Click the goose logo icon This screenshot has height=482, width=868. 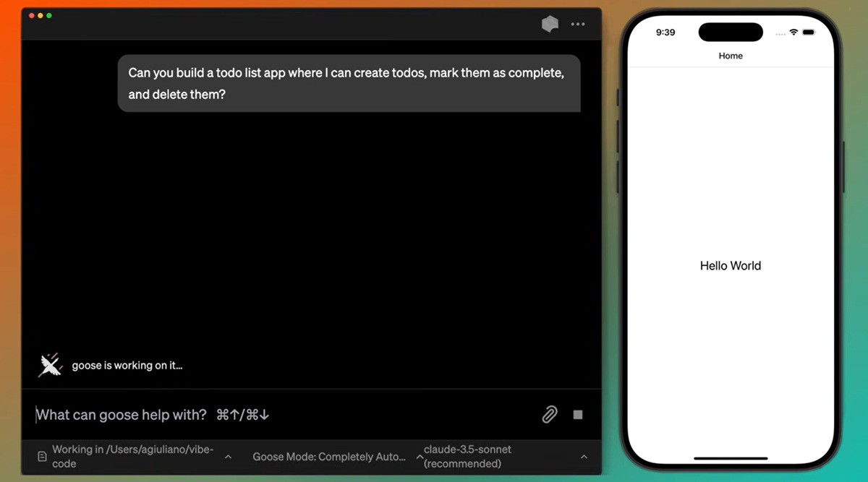tap(51, 364)
